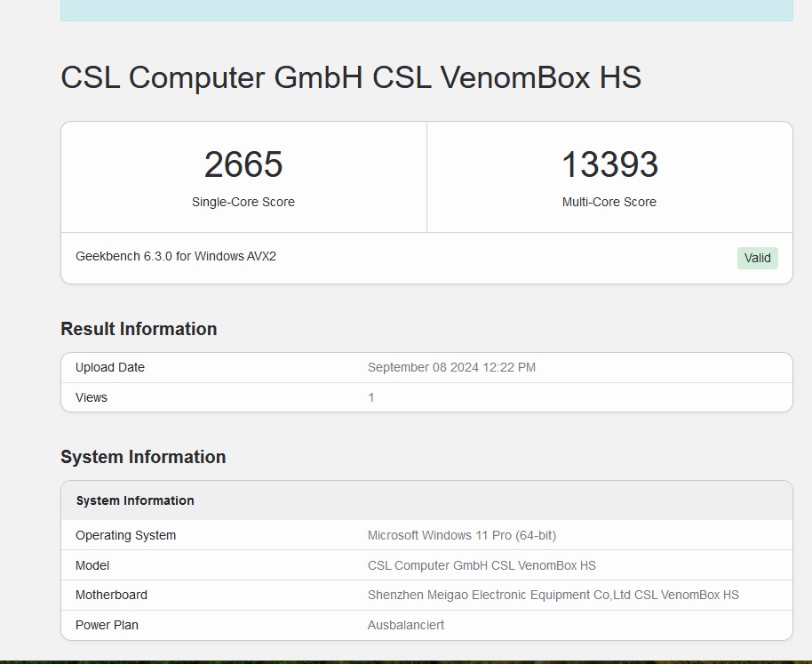Click the Model row label
Image resolution: width=812 pixels, height=664 pixels.
tap(92, 565)
